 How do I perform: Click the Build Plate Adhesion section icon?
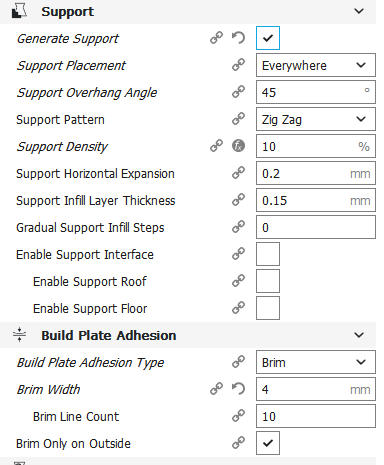tap(19, 335)
